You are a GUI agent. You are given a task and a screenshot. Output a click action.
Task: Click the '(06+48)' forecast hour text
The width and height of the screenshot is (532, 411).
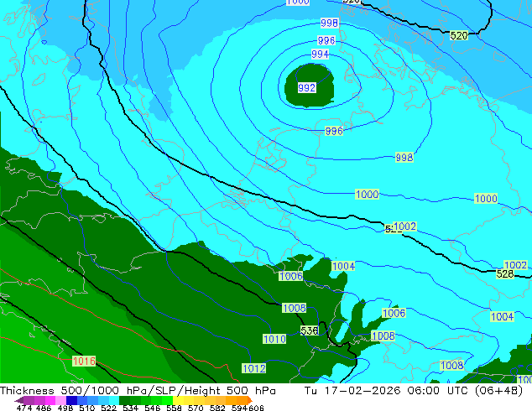(x=498, y=391)
